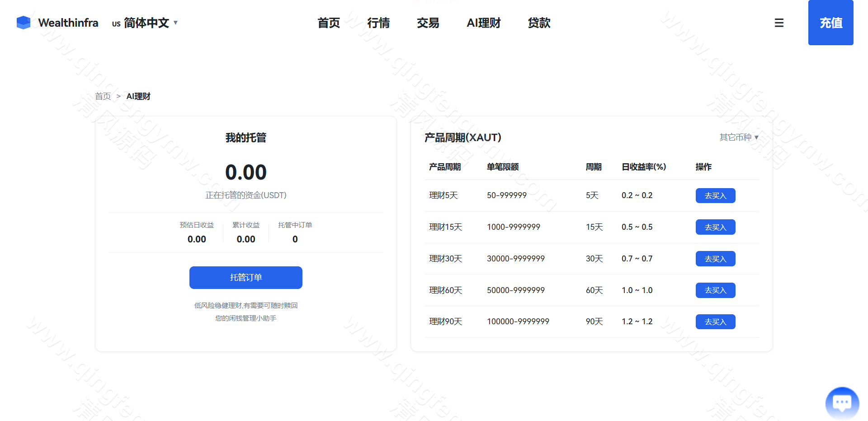The width and height of the screenshot is (868, 421).
Task: Click 去买入 for 理财5天
Action: pos(716,195)
